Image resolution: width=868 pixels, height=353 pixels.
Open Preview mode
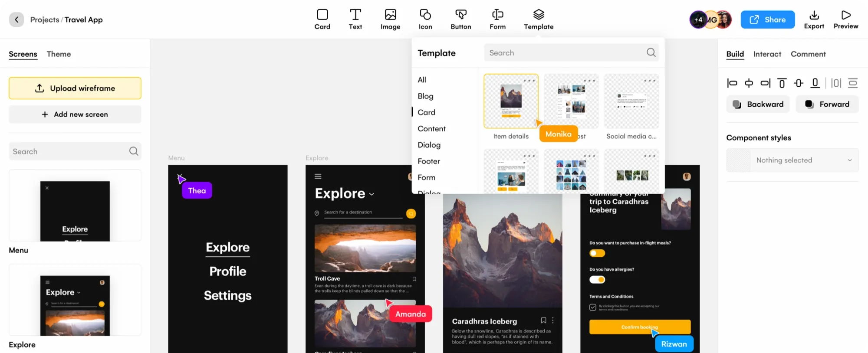[x=846, y=20]
